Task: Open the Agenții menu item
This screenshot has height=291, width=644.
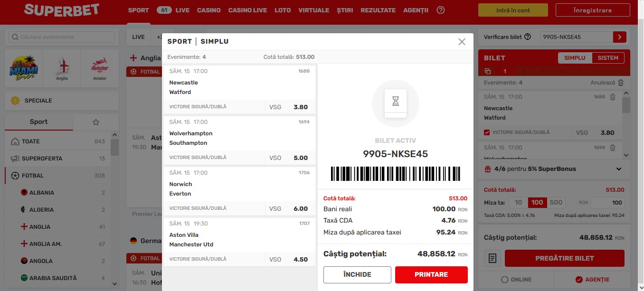Action: [x=416, y=10]
